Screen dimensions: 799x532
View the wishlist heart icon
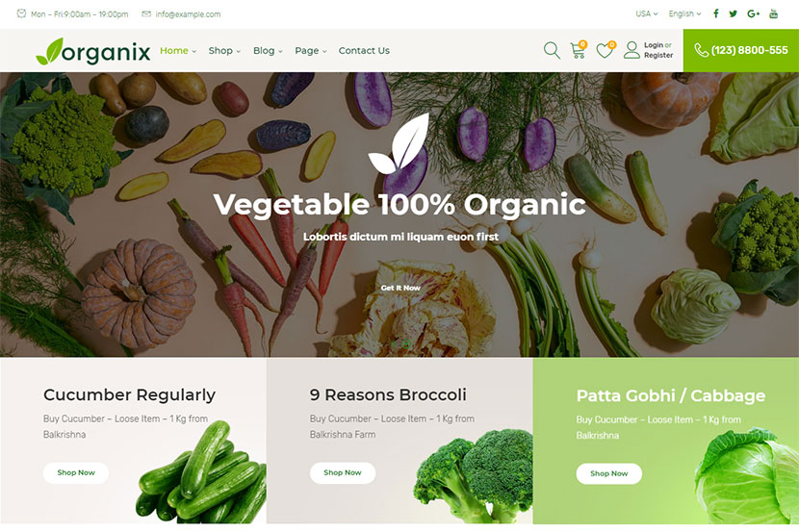click(x=605, y=50)
